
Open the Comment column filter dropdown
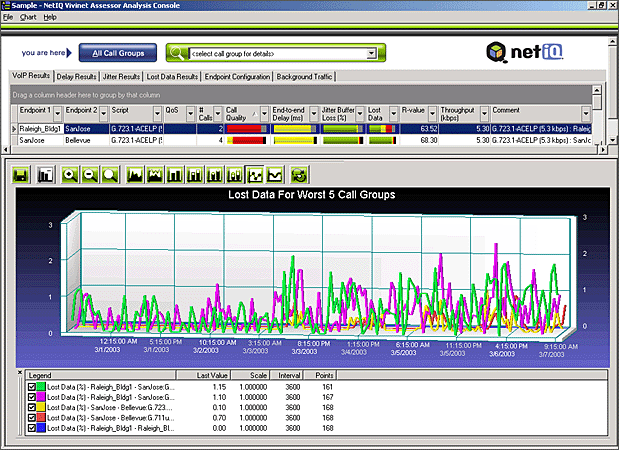click(x=586, y=114)
